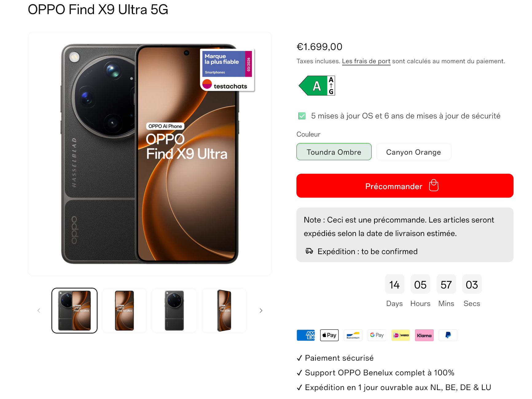532x399 pixels.
Task: View the back camera phone thumbnail
Action: (x=174, y=311)
